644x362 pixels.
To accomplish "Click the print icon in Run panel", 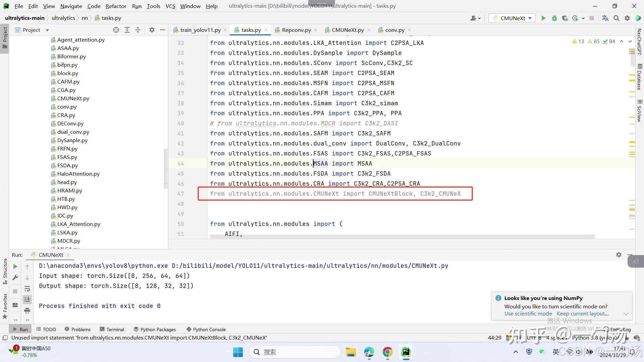I will click(x=27, y=311).
